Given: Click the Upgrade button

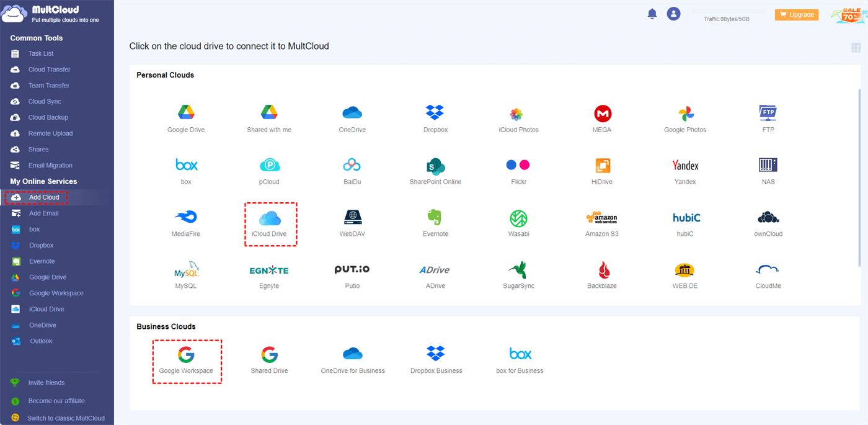Looking at the screenshot, I should coord(796,15).
